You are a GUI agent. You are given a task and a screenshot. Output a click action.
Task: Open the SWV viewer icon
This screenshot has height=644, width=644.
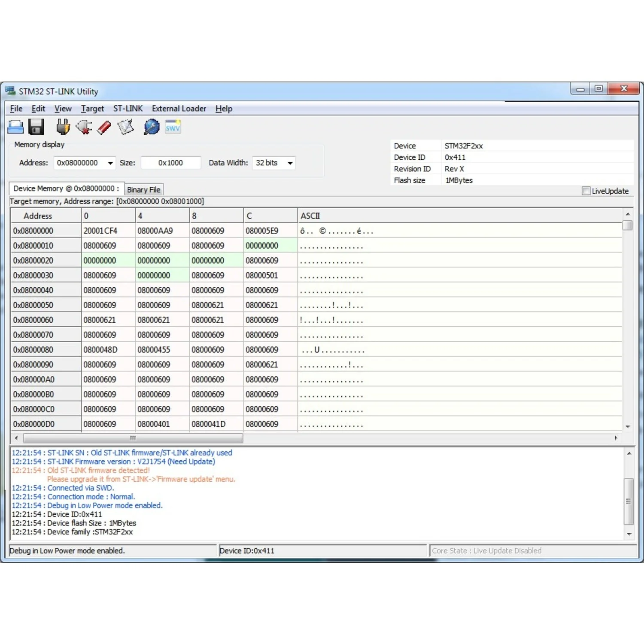click(x=173, y=127)
